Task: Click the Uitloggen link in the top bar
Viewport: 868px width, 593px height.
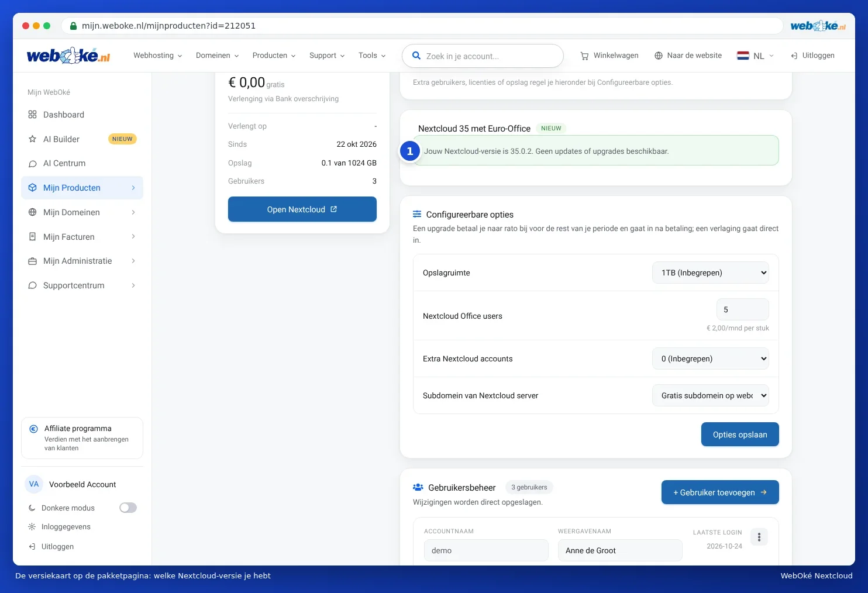Action: pyautogui.click(x=812, y=56)
